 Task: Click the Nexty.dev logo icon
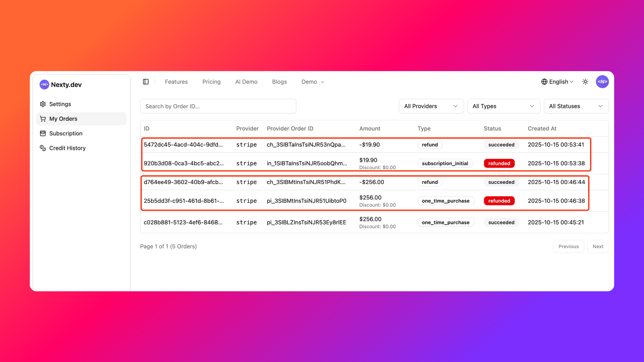[44, 84]
